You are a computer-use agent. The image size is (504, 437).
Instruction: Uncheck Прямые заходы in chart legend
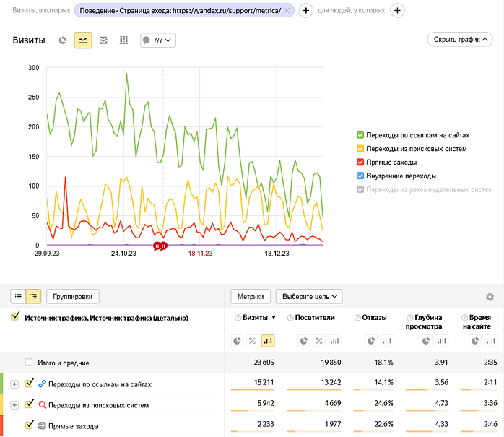[360, 163]
